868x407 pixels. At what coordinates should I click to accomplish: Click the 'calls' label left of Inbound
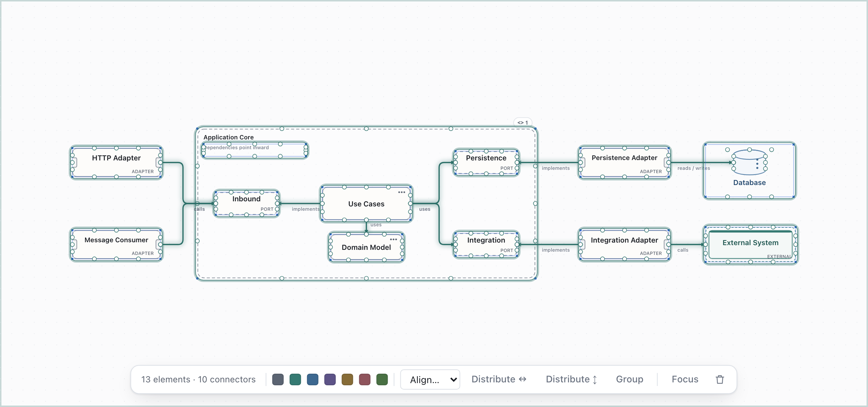coord(199,209)
